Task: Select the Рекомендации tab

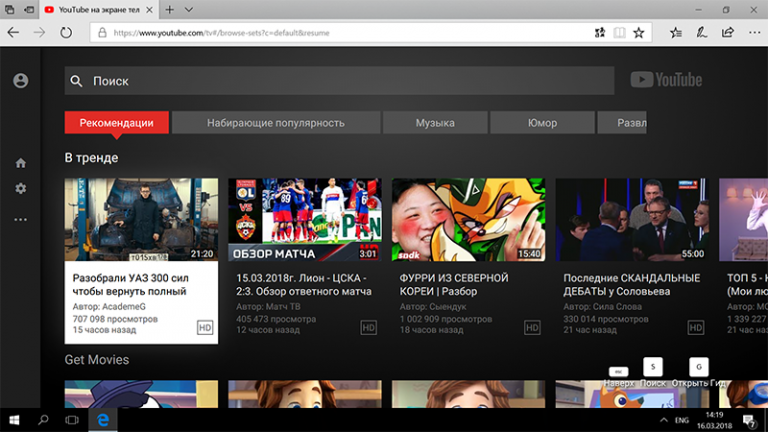Action: (116, 123)
